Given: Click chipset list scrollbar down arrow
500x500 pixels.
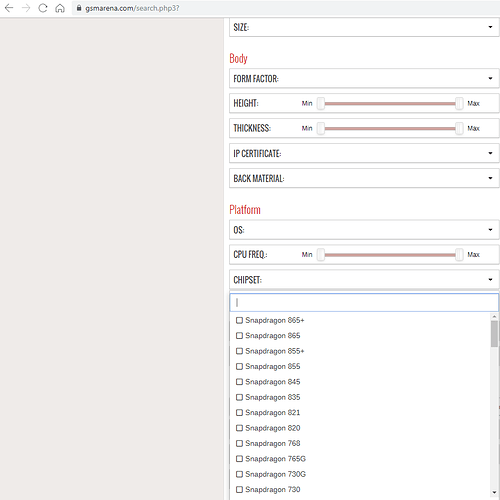Looking at the screenshot, I should pyautogui.click(x=494, y=492).
